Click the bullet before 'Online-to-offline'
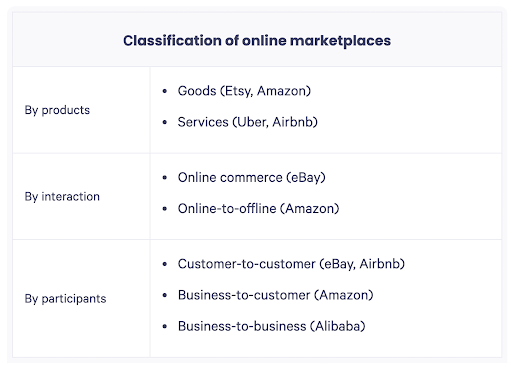Screen dimensions: 512x367 (x=164, y=209)
